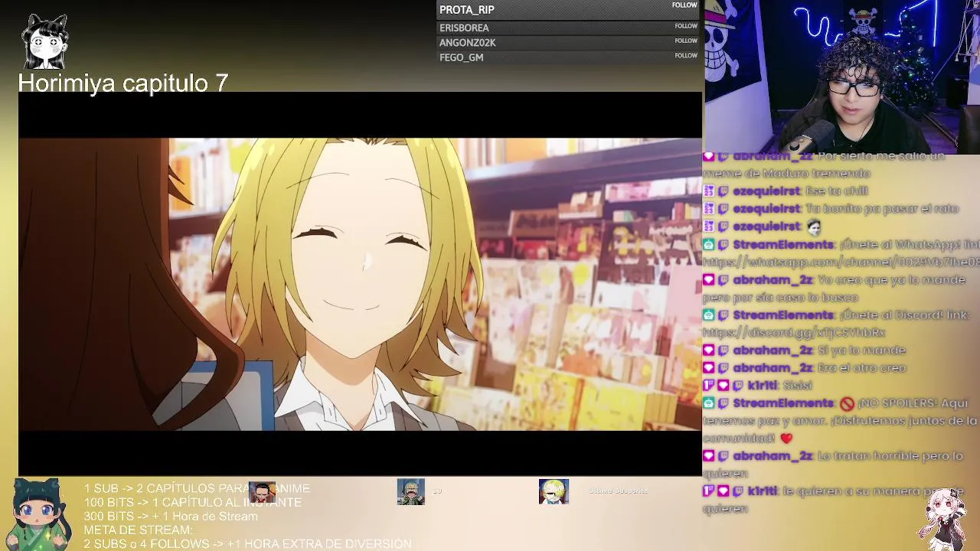
Task: Click the heart badge beside 'Si ya lo mande'
Action: [709, 350]
